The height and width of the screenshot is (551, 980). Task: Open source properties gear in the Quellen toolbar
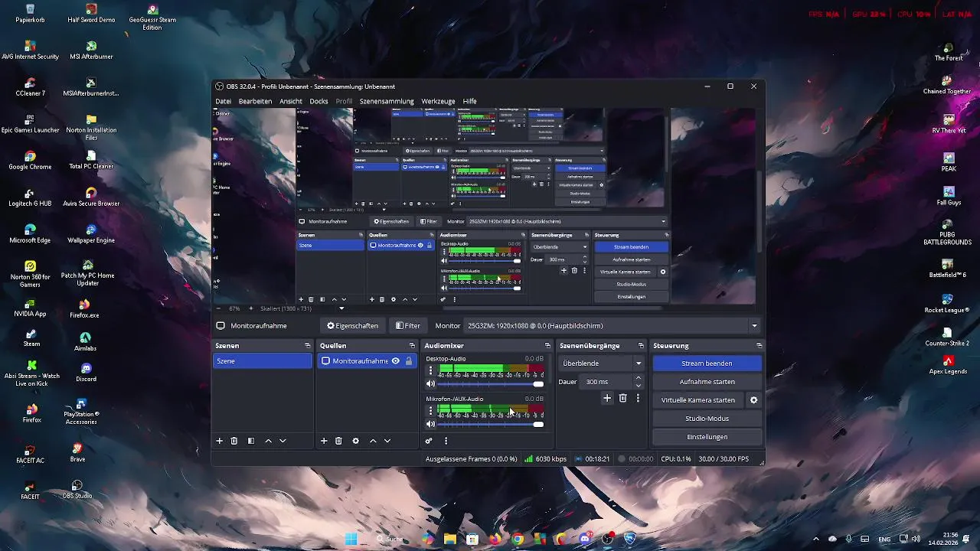(x=355, y=441)
